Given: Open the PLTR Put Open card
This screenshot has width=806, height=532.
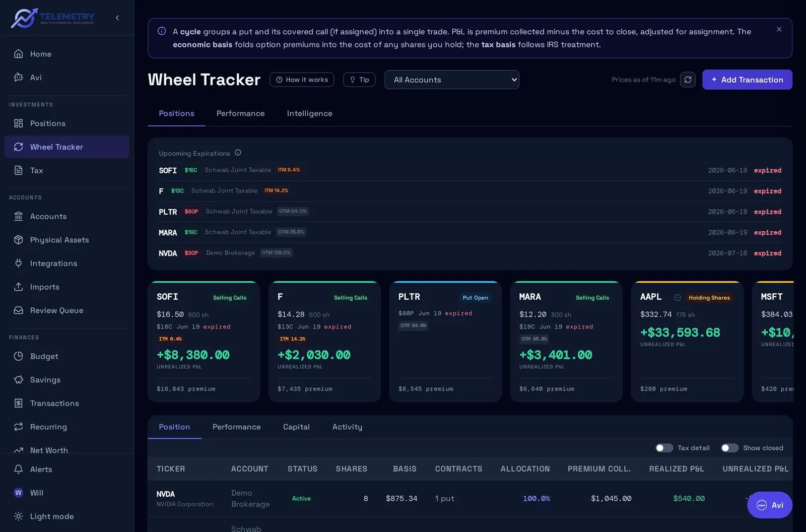Looking at the screenshot, I should (445, 342).
